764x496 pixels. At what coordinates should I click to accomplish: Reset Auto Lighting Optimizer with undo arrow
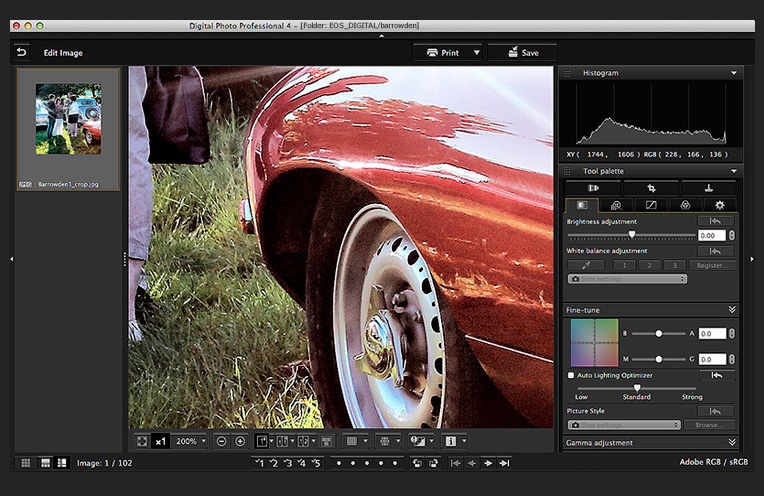(716, 375)
